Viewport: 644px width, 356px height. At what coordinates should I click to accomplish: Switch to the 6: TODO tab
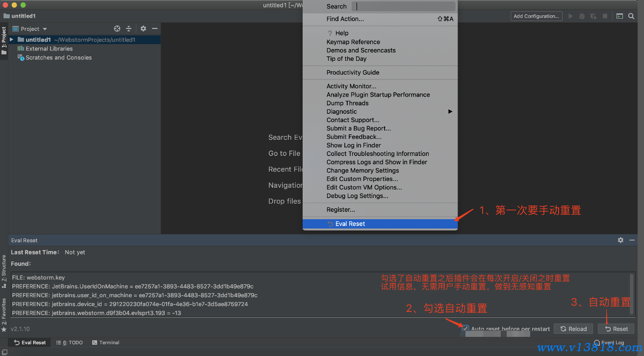point(69,343)
